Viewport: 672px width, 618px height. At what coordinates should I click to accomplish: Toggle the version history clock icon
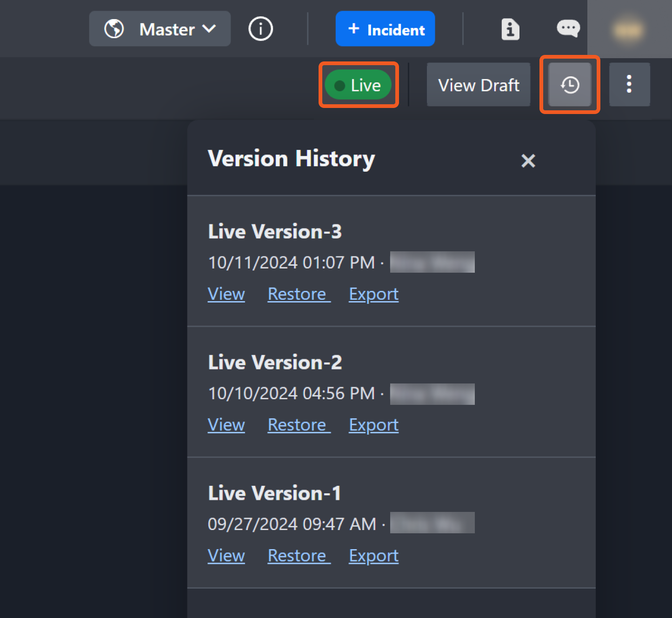[x=570, y=85]
